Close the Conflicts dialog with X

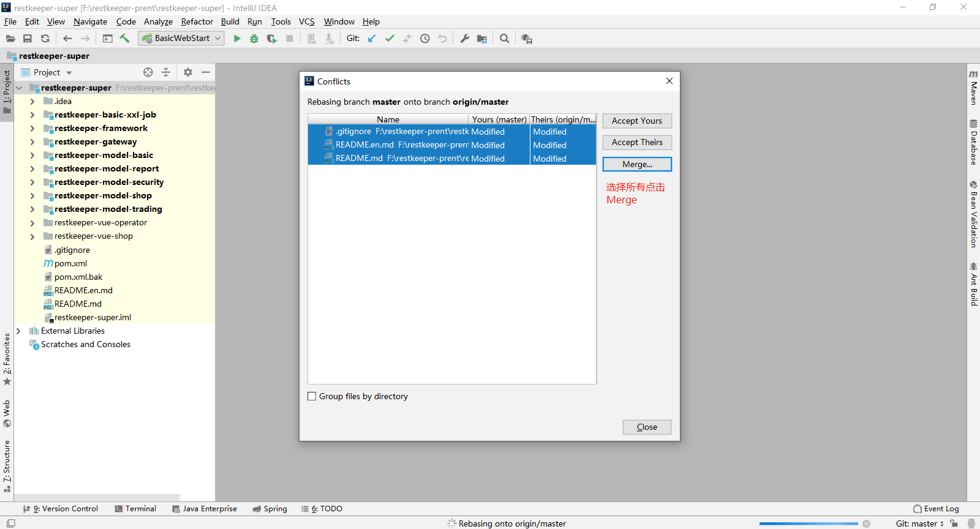click(669, 81)
